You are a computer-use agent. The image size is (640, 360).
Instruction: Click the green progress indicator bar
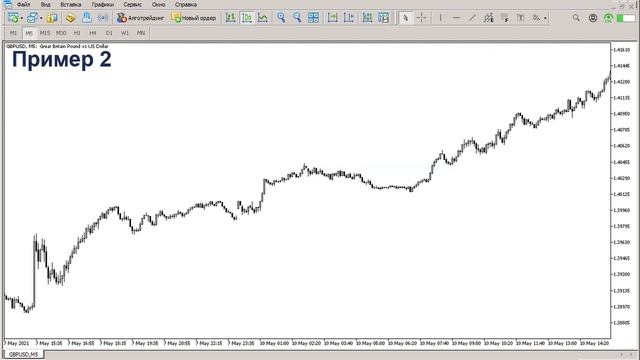(626, 18)
